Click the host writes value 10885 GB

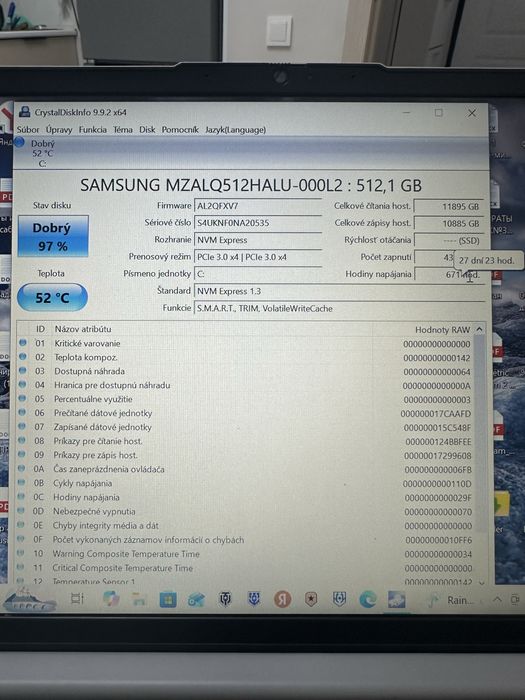pyautogui.click(x=448, y=223)
